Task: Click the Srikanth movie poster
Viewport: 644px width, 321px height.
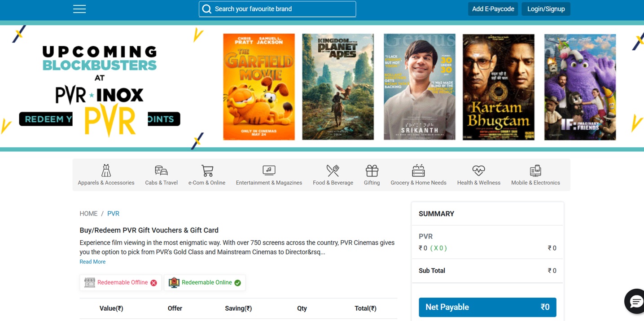Action: [420, 87]
